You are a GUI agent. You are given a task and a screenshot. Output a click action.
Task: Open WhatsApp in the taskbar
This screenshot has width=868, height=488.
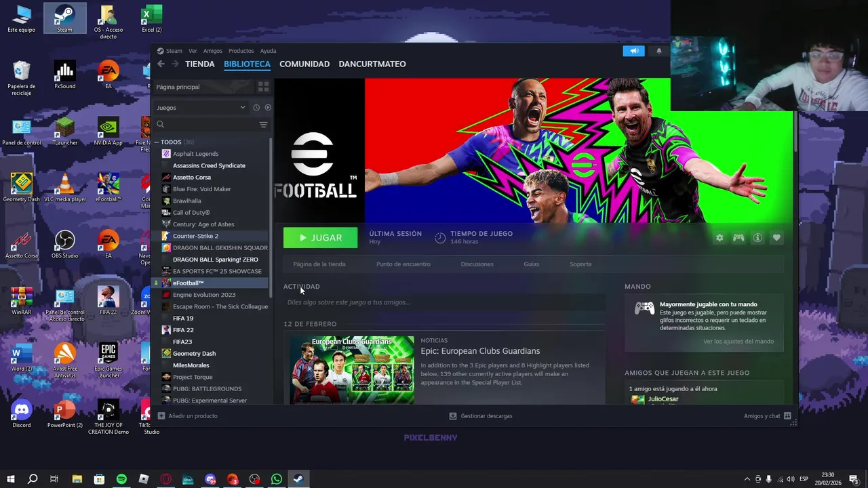pyautogui.click(x=277, y=479)
